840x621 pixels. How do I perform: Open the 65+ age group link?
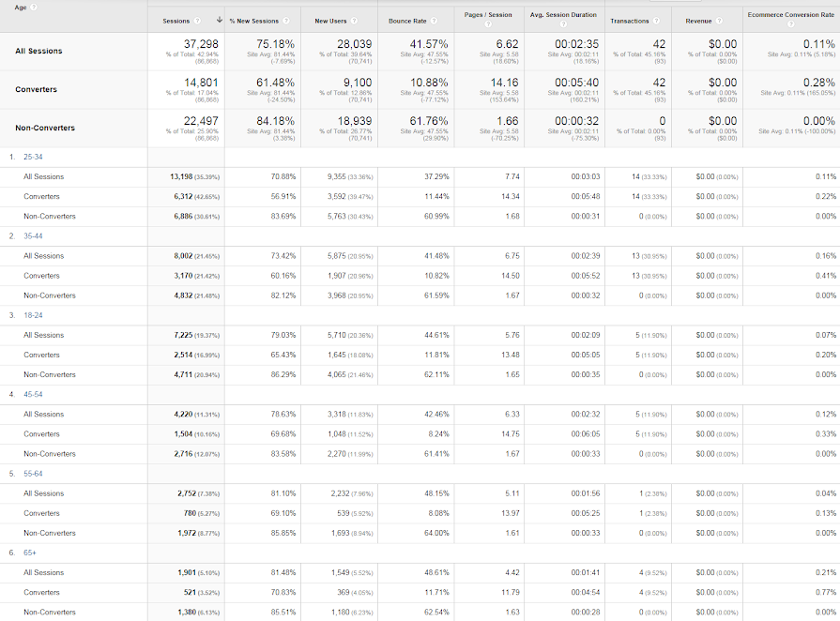(x=30, y=553)
